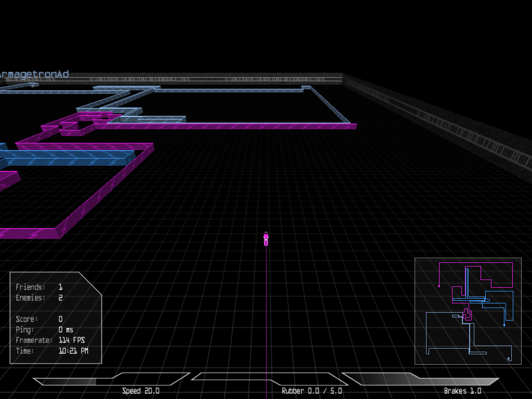The height and width of the screenshot is (399, 532).
Task: Click the pale arrow marker in minimap corner
Action: click(508, 358)
